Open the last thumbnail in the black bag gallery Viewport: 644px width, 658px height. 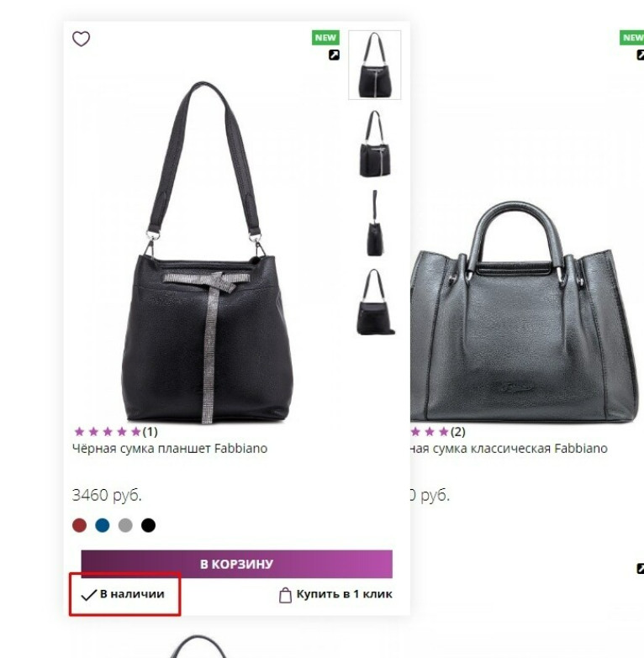click(x=375, y=302)
